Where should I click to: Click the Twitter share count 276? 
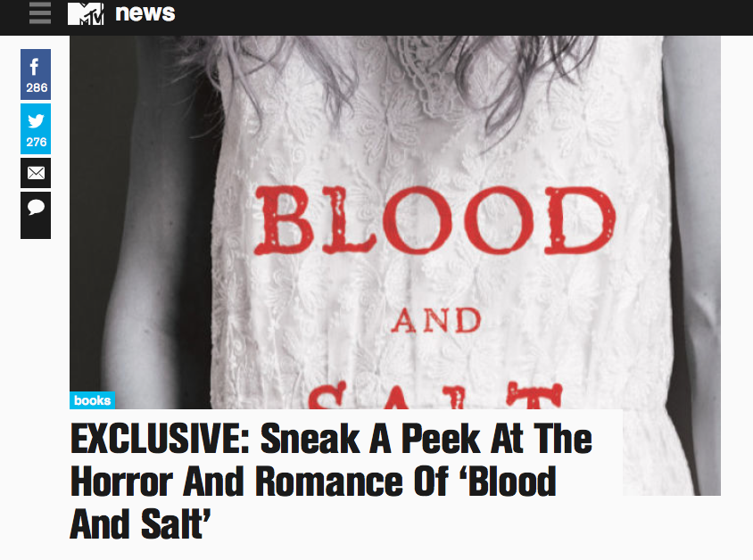[37, 142]
